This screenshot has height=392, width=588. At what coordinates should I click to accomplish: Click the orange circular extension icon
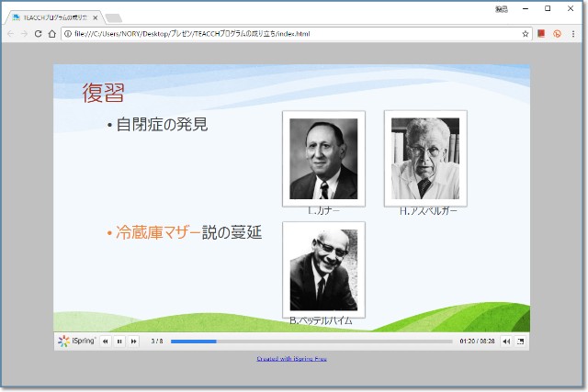coord(557,34)
